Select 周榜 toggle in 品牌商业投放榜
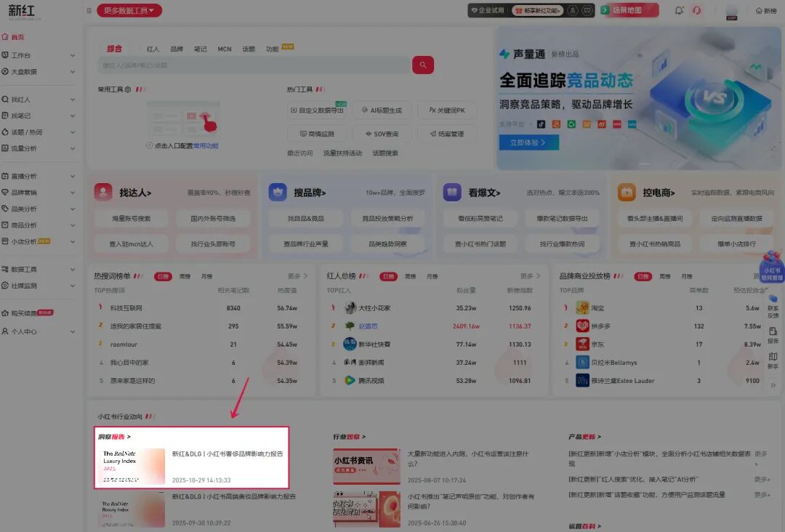Viewport: 785px width, 532px height. click(x=665, y=276)
